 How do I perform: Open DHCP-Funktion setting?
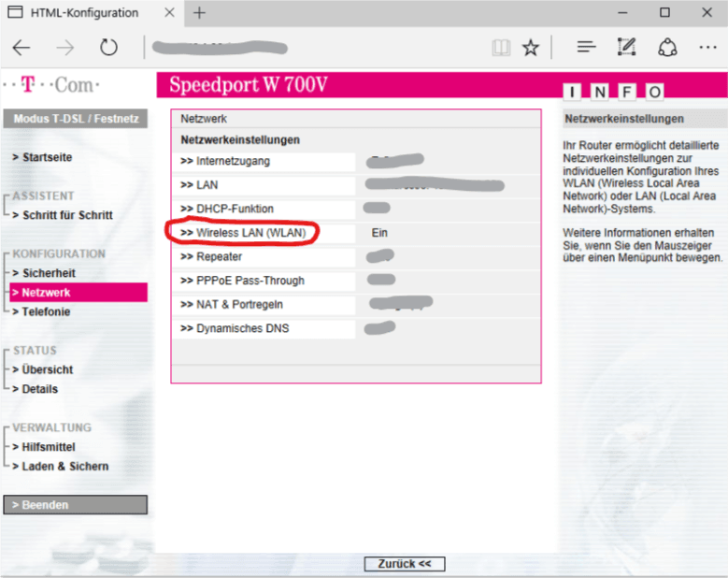pos(264,210)
